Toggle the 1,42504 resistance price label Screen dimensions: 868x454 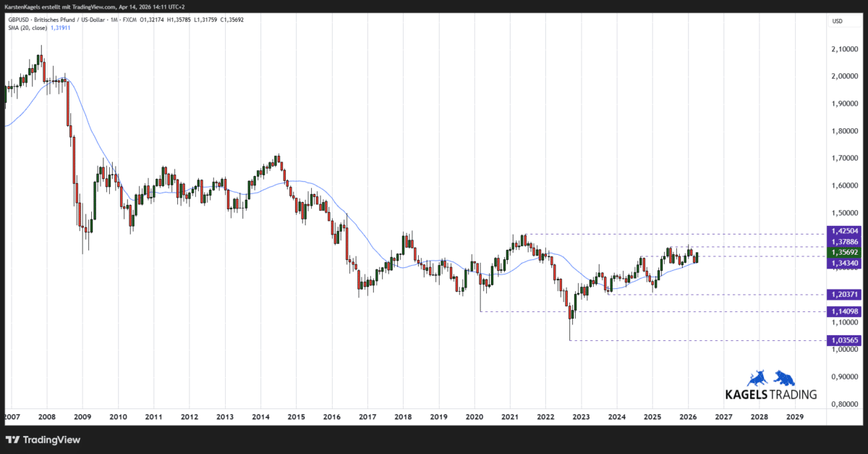(843, 231)
